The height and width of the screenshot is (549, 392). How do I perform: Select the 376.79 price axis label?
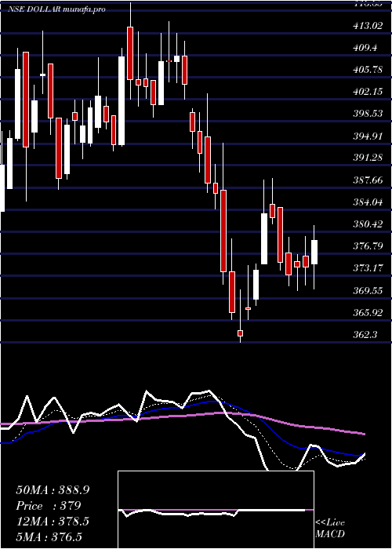368,246
